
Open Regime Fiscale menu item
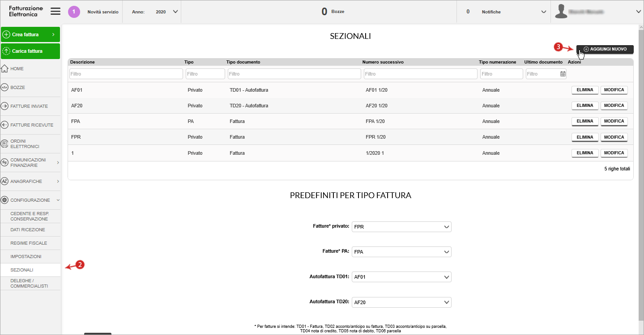30,243
